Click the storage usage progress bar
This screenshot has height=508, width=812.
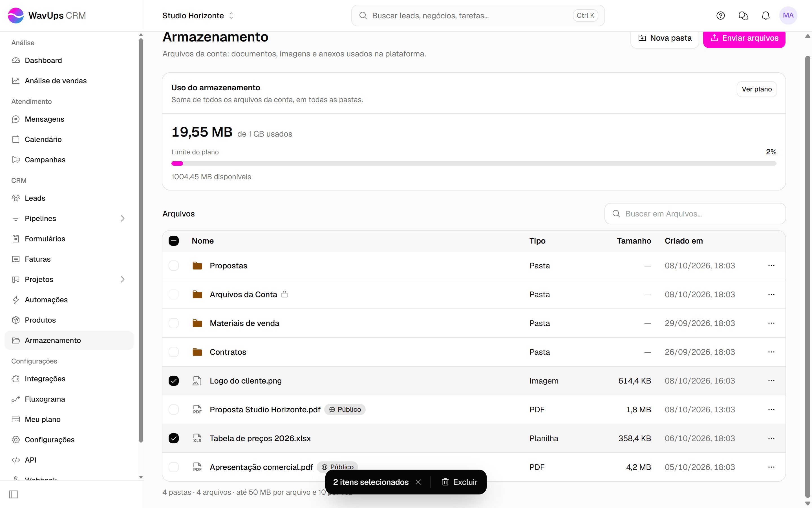point(474,164)
